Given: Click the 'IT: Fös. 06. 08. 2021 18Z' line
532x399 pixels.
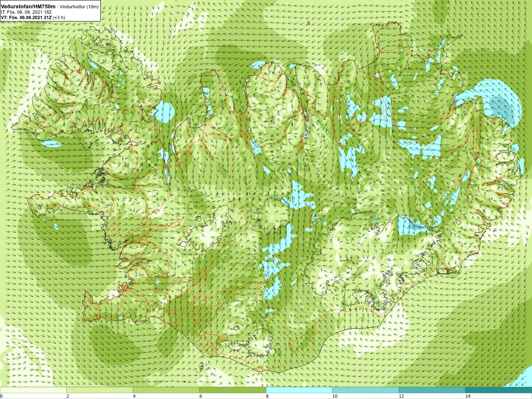Looking at the screenshot, I should pyautogui.click(x=26, y=12).
